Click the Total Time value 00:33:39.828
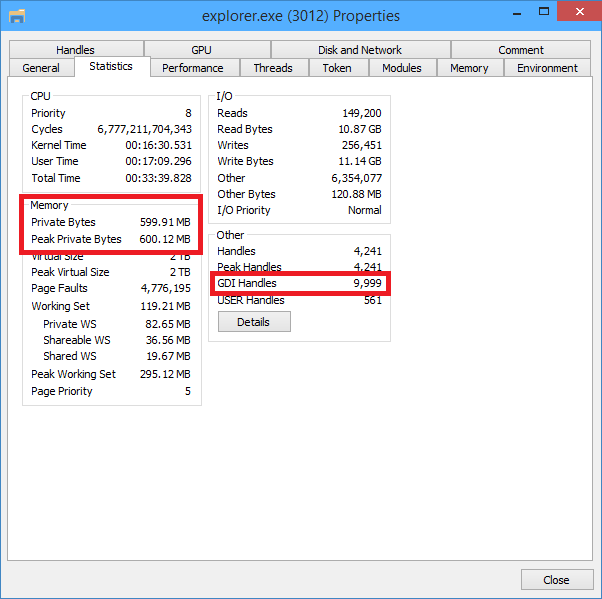 [158, 178]
